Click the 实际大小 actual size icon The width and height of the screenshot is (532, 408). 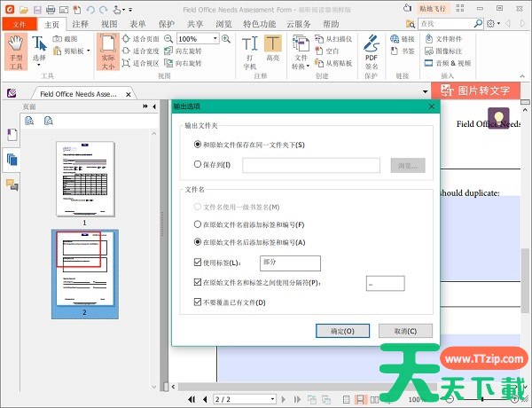[107, 50]
